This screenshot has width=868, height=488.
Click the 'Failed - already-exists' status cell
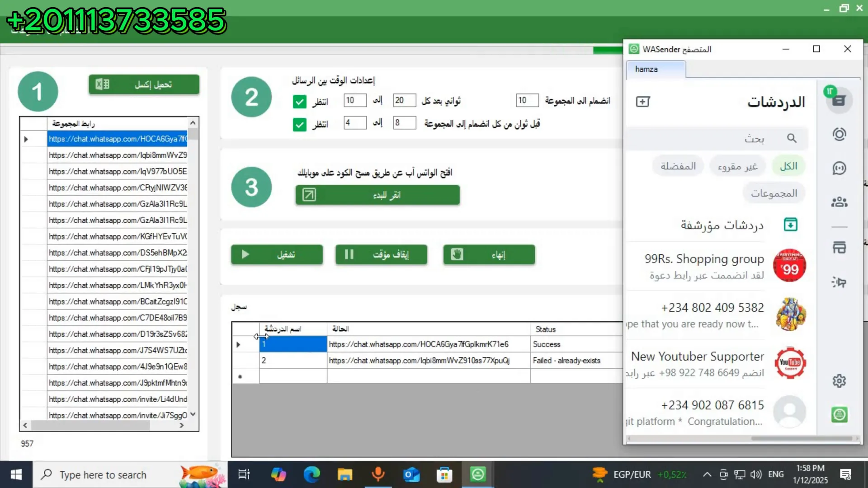point(576,361)
